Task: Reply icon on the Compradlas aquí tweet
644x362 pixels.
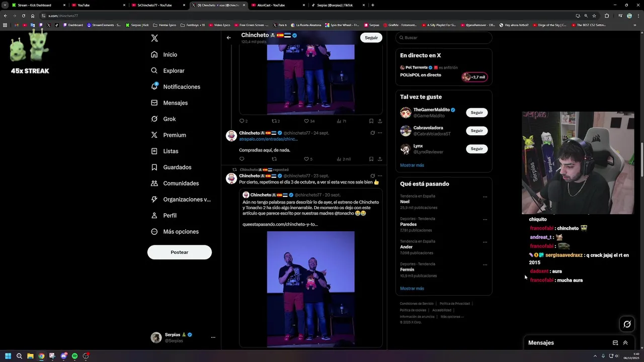Action: (x=242, y=159)
